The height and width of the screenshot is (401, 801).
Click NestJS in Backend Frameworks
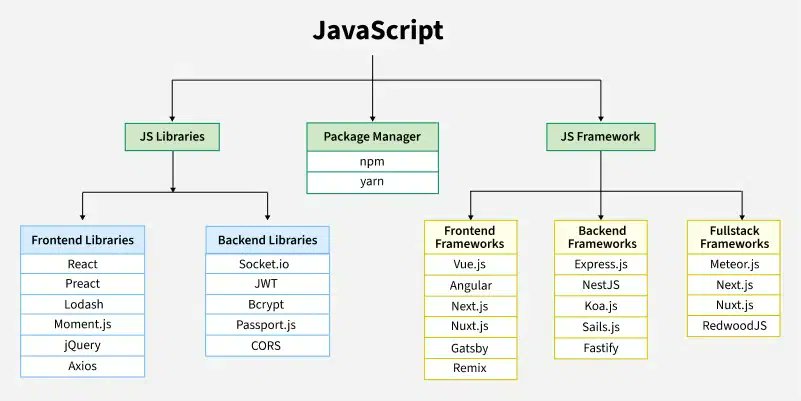coord(601,286)
